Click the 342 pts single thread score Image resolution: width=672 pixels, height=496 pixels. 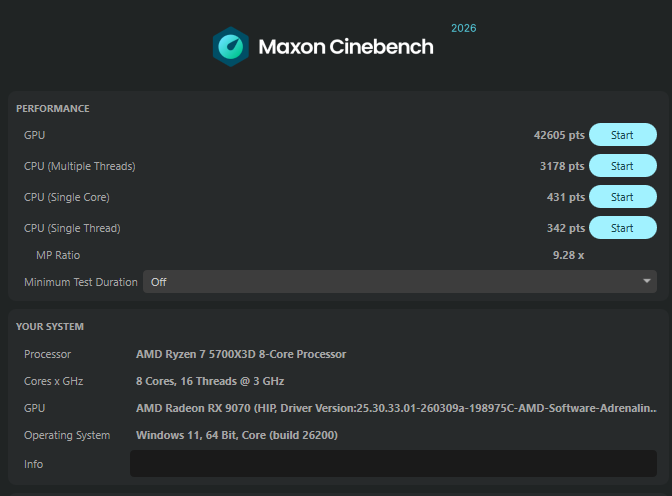point(566,228)
